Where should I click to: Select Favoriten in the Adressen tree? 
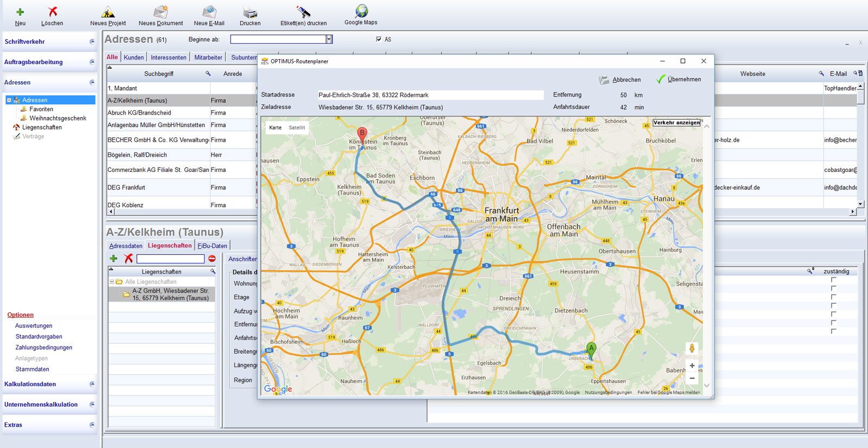41,109
